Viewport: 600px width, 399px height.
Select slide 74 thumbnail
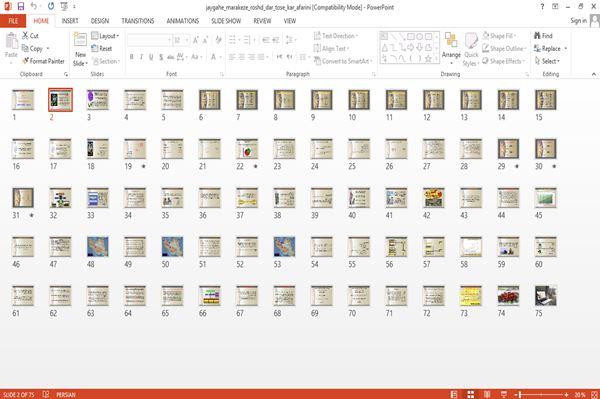tap(508, 296)
